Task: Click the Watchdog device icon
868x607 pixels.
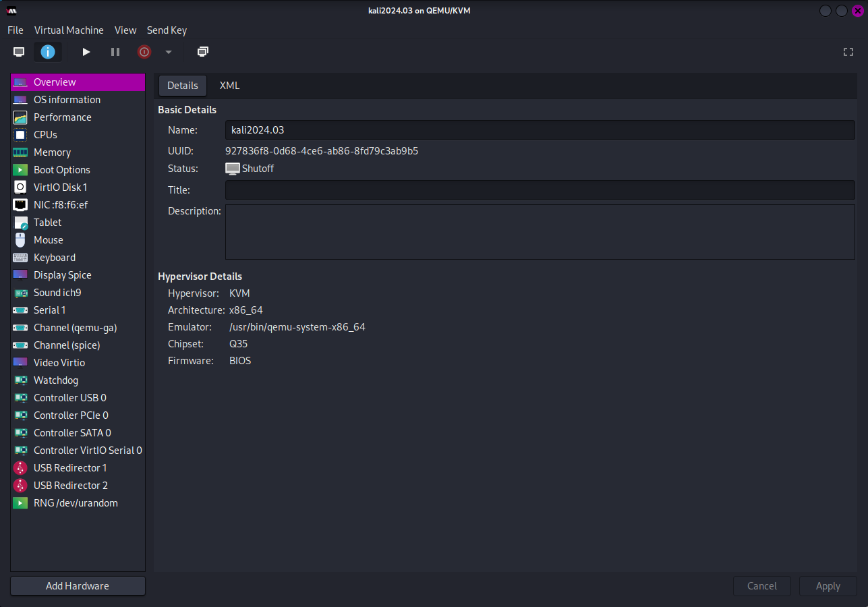Action: pyautogui.click(x=20, y=380)
